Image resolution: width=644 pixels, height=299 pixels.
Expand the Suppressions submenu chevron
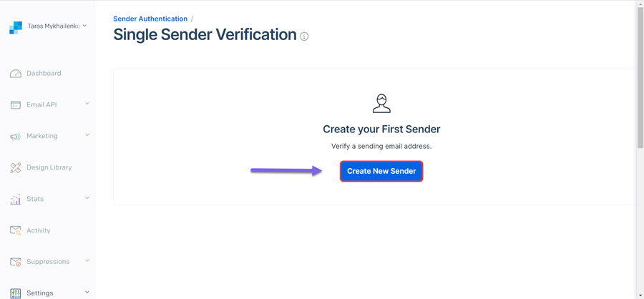87,260
